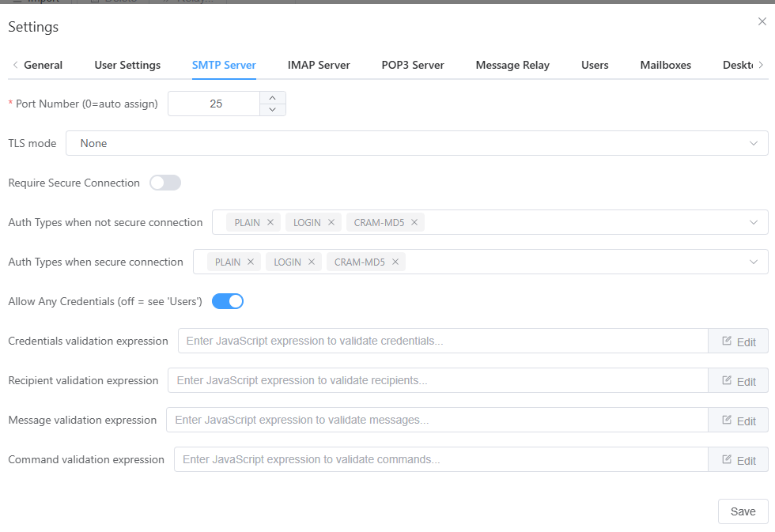Edit the command validation expression
This screenshot has width=775, height=532.
[739, 460]
